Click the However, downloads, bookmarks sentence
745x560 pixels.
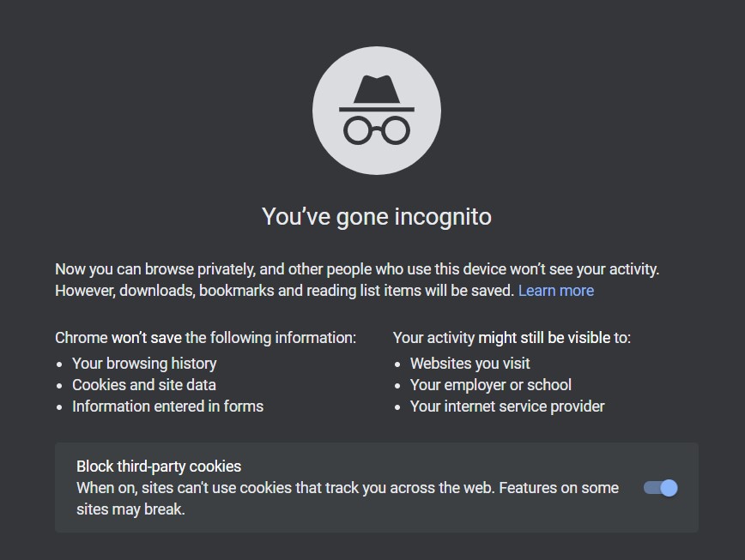(x=285, y=291)
